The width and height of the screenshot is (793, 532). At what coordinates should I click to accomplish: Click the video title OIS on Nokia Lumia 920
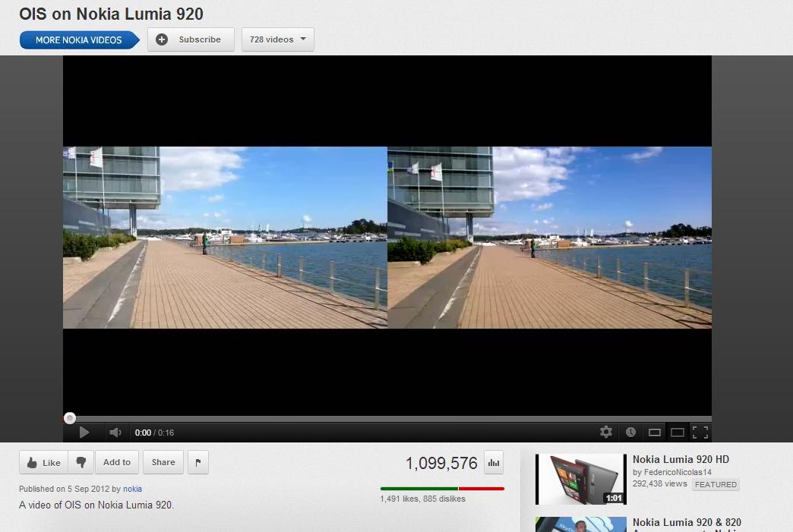tap(111, 14)
